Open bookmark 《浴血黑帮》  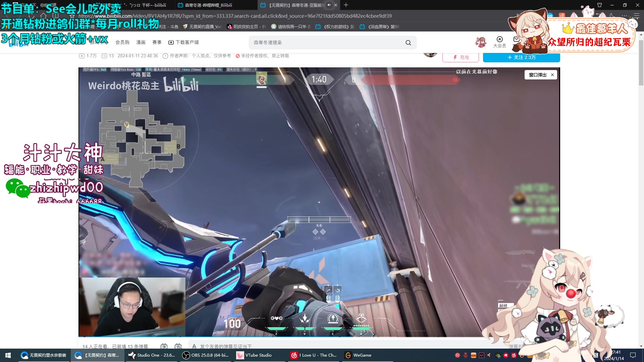(x=379, y=26)
